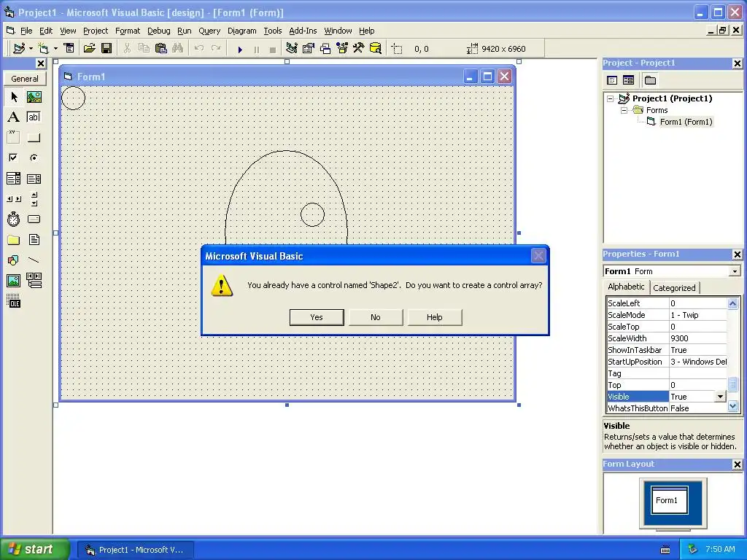The width and height of the screenshot is (747, 560).
Task: Select the Image tool
Action: point(14,281)
